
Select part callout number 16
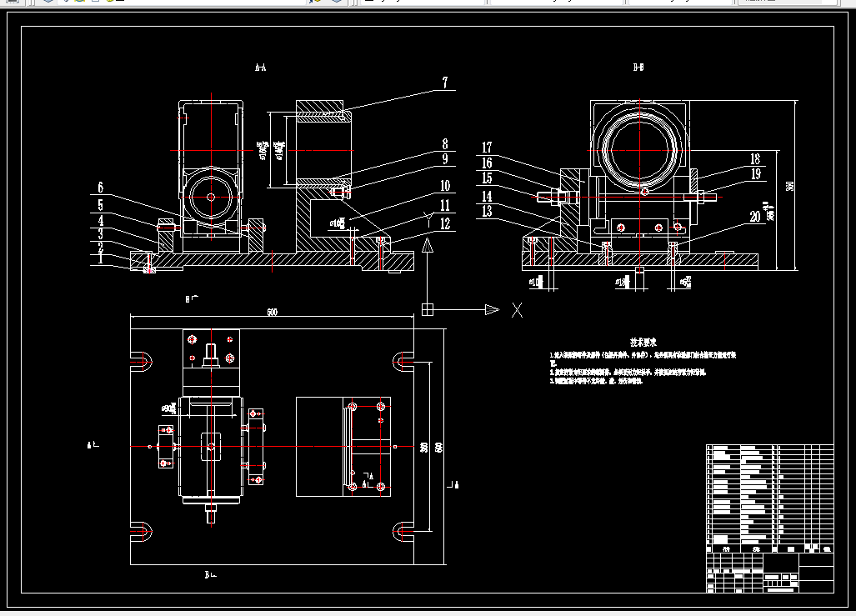[487, 163]
